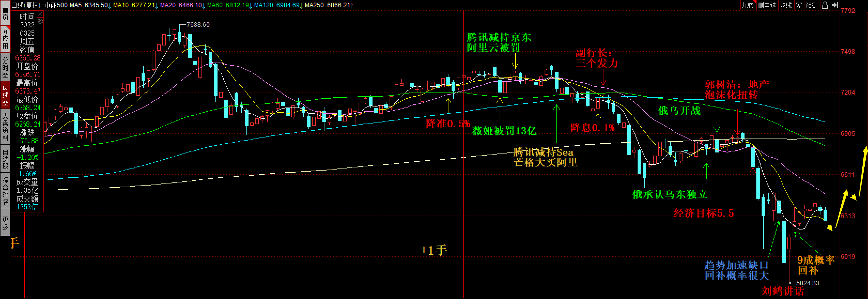
Task: Open 大盘资料 market info tab
Action: point(5,127)
